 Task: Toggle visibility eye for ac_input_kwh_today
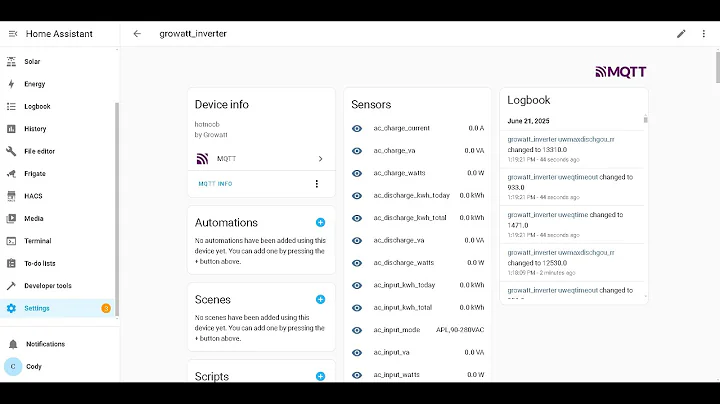(357, 286)
